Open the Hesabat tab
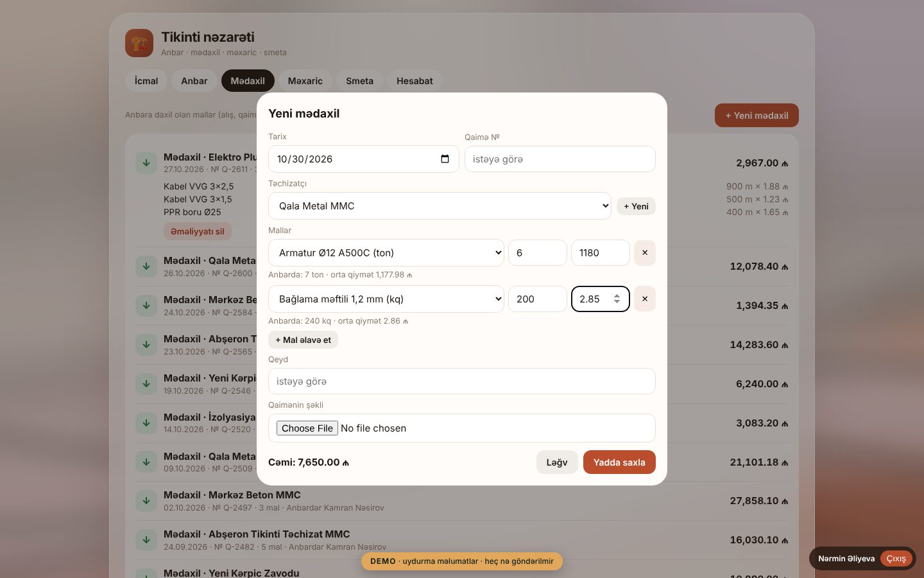Screen dimensions: 924x578 click(x=415, y=81)
